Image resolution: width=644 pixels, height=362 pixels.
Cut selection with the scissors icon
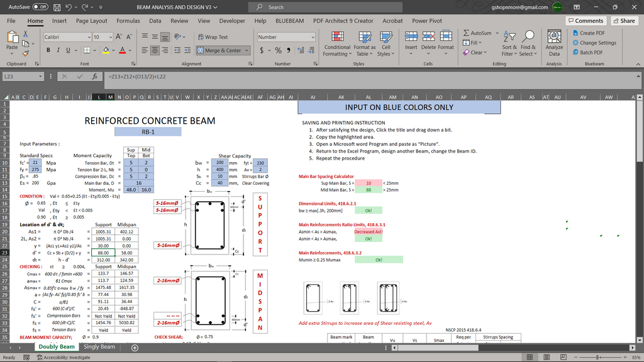(25, 34)
